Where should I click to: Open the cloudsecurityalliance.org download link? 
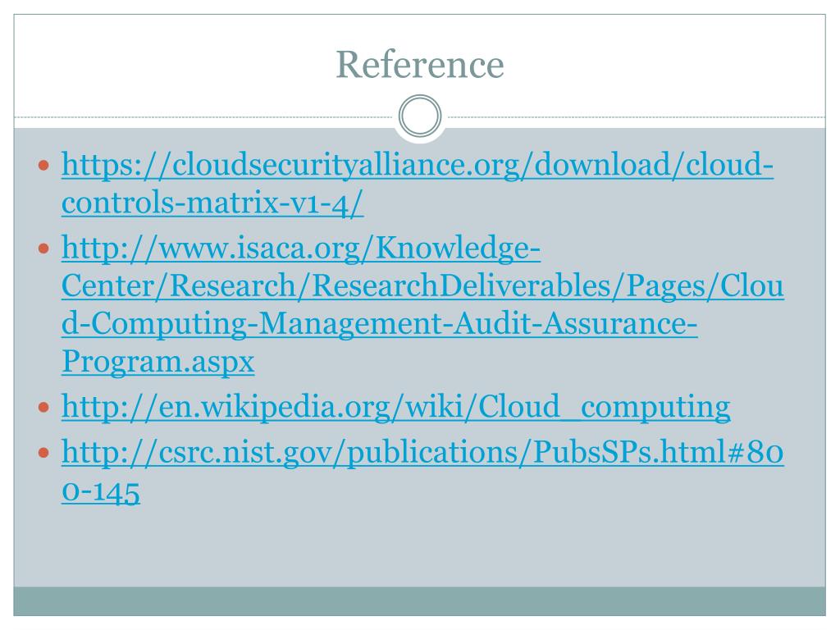point(418,165)
